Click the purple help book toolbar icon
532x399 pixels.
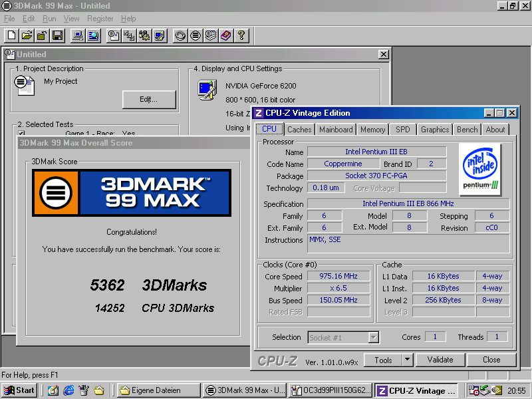pos(226,35)
